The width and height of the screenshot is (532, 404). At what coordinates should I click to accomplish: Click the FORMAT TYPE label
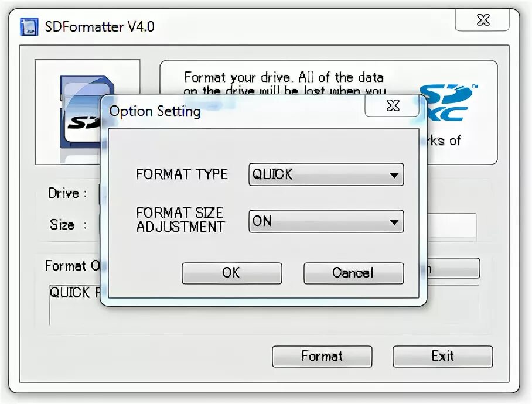pyautogui.click(x=182, y=174)
